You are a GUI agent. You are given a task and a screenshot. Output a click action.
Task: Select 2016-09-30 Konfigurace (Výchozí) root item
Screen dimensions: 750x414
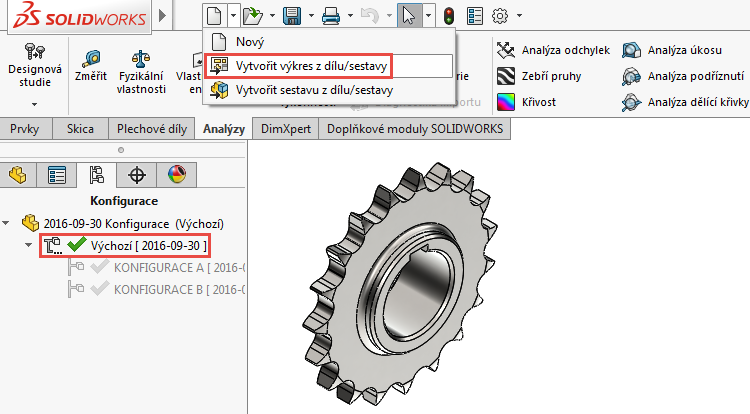123,224
